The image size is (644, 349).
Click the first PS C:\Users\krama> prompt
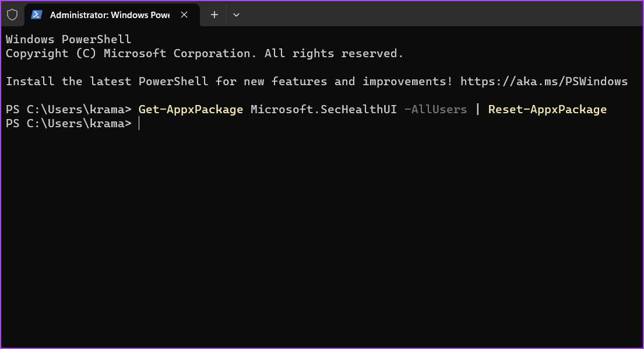68,110
